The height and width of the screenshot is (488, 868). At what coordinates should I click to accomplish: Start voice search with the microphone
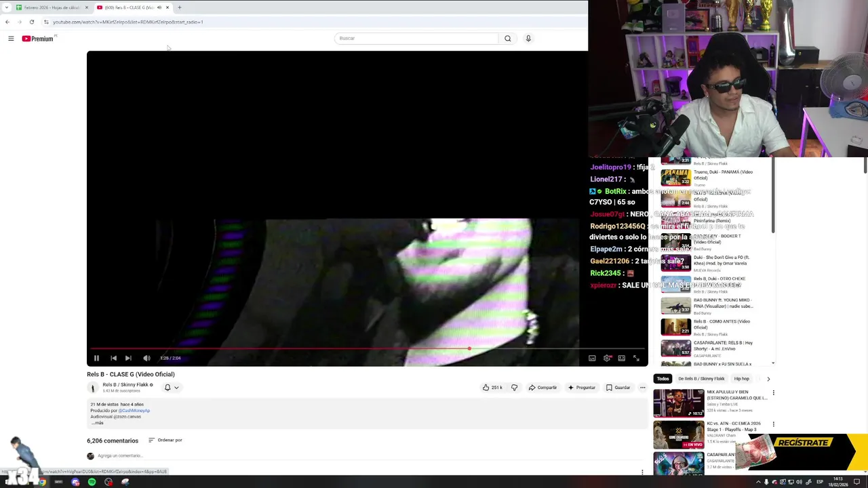point(528,39)
